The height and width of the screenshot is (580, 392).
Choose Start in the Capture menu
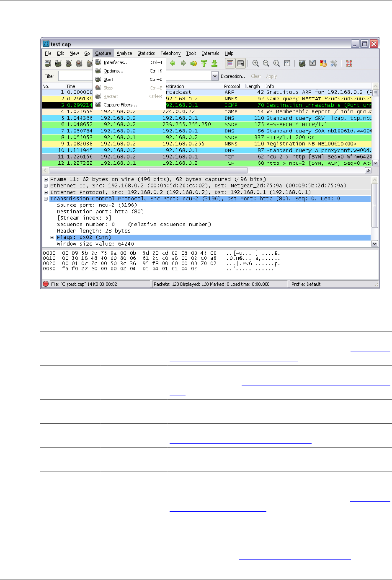point(129,79)
